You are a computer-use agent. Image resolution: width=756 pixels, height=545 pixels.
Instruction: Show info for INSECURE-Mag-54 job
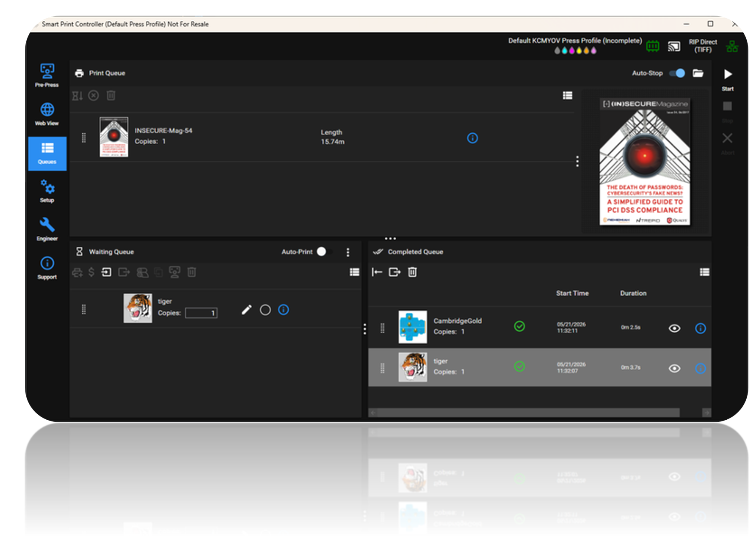pos(472,138)
